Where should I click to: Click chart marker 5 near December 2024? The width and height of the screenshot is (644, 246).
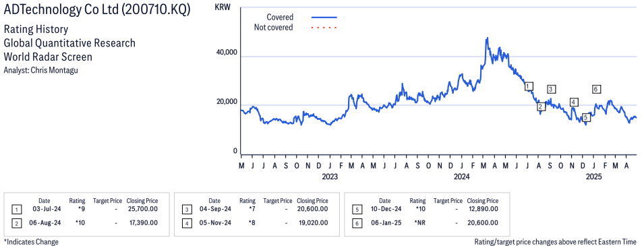tap(586, 118)
